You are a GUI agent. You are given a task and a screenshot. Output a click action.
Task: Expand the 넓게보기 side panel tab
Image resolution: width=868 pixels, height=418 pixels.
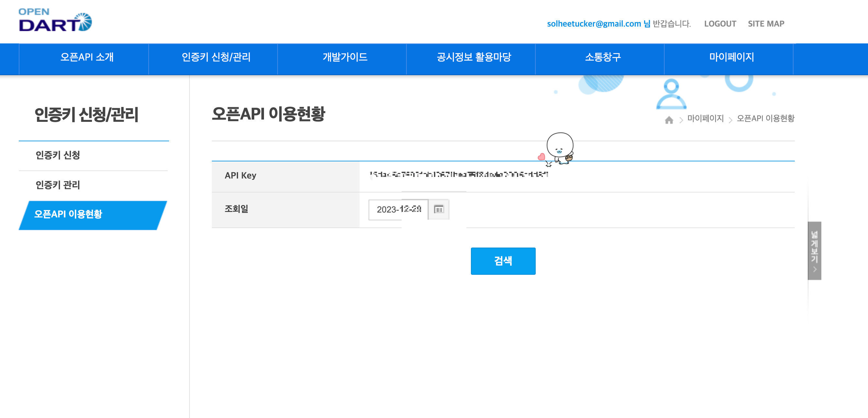tap(814, 250)
